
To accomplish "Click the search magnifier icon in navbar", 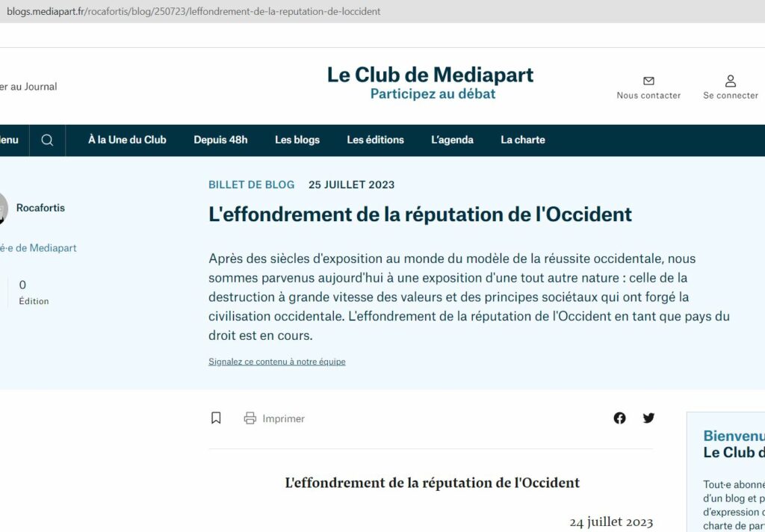I will click(x=47, y=140).
